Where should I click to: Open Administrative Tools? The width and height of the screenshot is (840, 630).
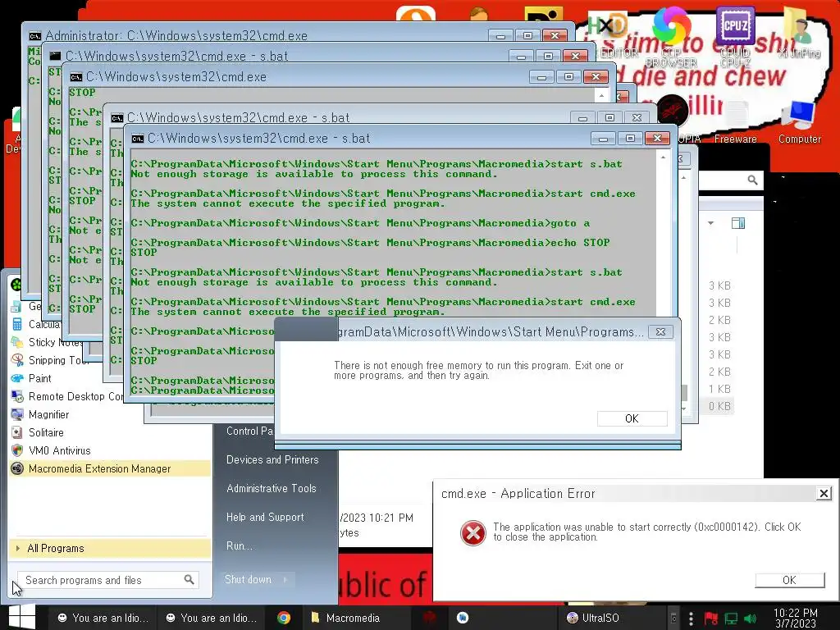[x=271, y=489]
